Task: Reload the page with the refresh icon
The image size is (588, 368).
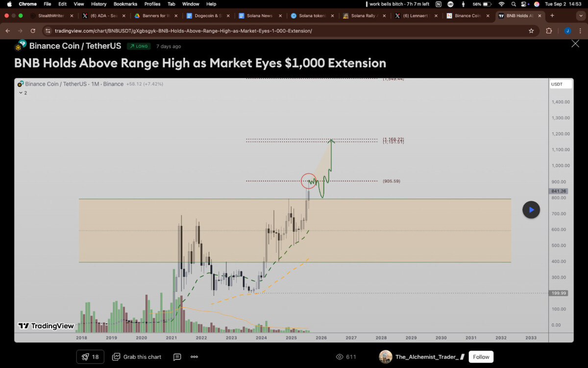Action: [x=33, y=31]
